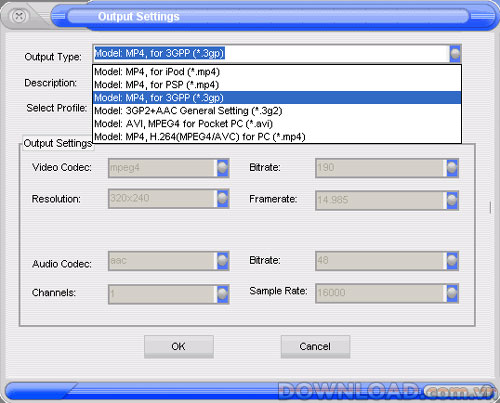The height and width of the screenshot is (403, 500).
Task: Open the audio Bitrate dropdown showing 48
Action: coord(452,260)
